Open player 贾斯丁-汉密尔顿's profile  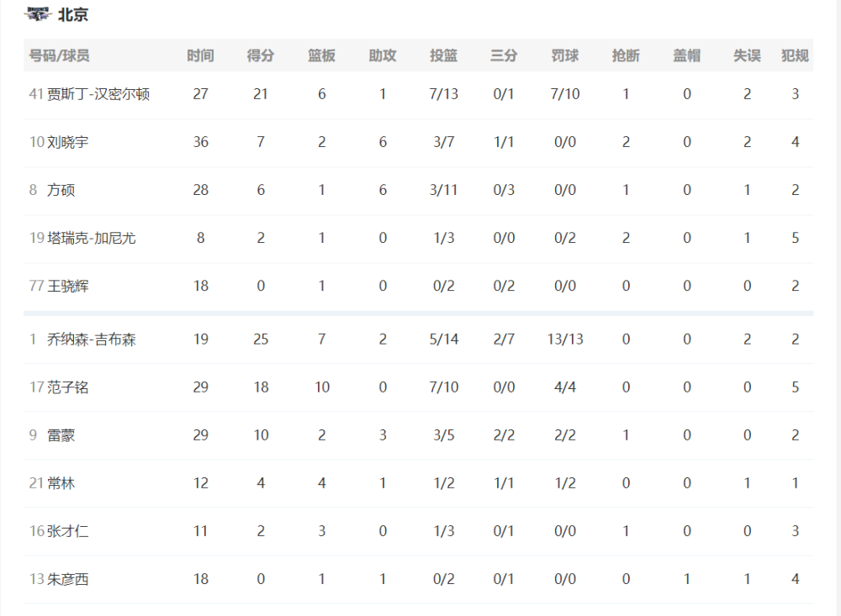98,94
